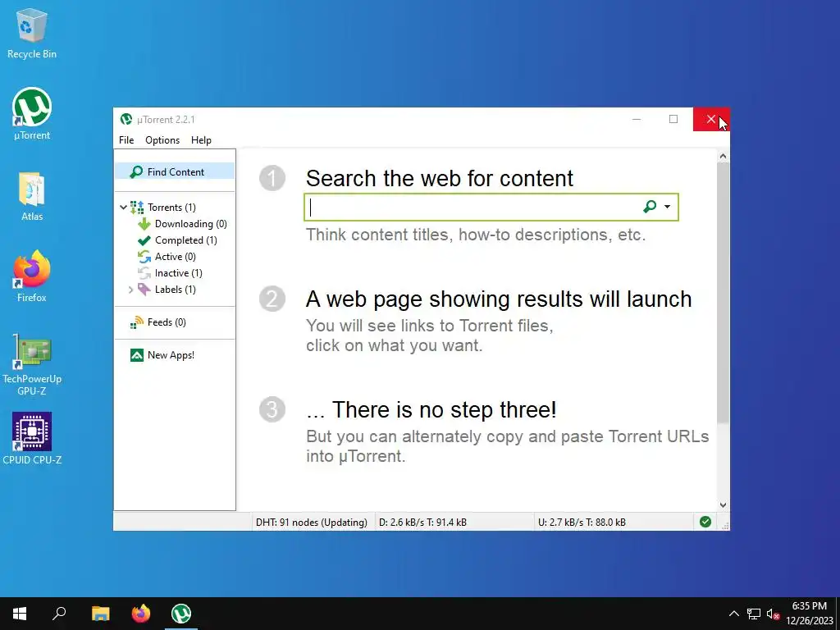Viewport: 840px width, 630px height.
Task: Select Labels (1) in sidebar
Action: [176, 290]
